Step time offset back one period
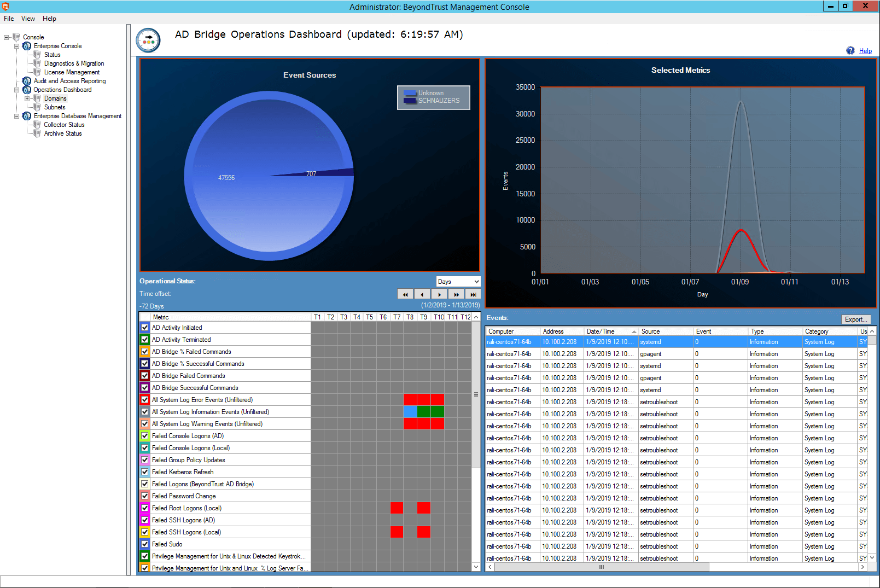 click(422, 294)
